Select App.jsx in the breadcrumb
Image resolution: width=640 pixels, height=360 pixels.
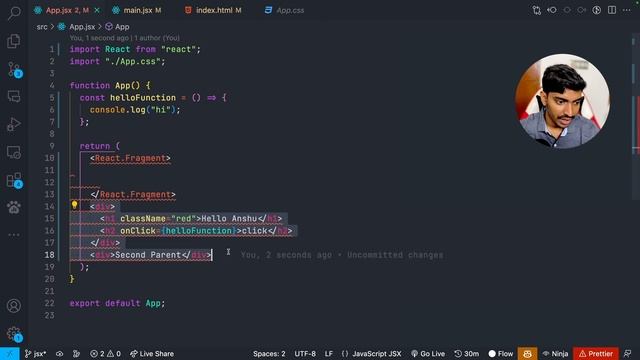coord(82,27)
